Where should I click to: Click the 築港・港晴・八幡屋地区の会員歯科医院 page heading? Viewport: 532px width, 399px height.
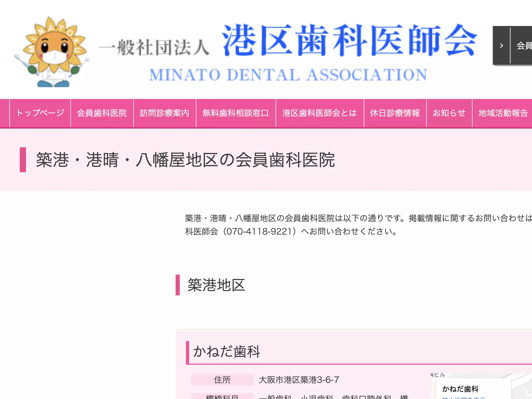(185, 160)
